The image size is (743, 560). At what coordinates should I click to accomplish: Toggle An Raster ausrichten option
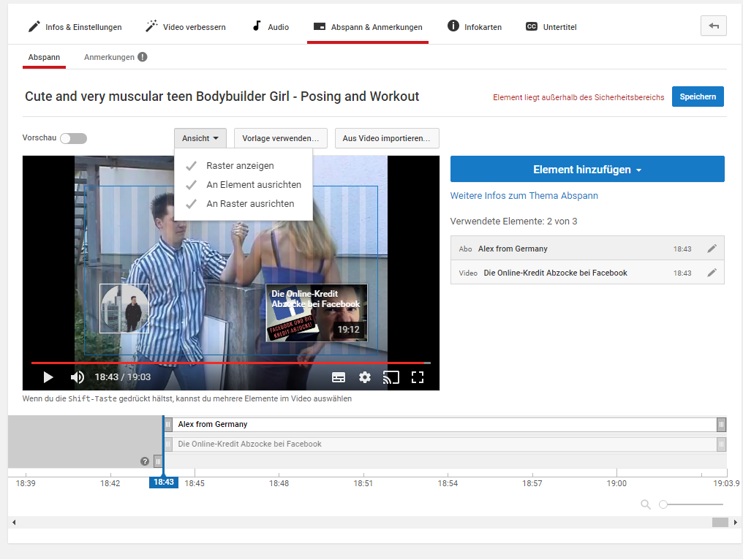point(249,204)
